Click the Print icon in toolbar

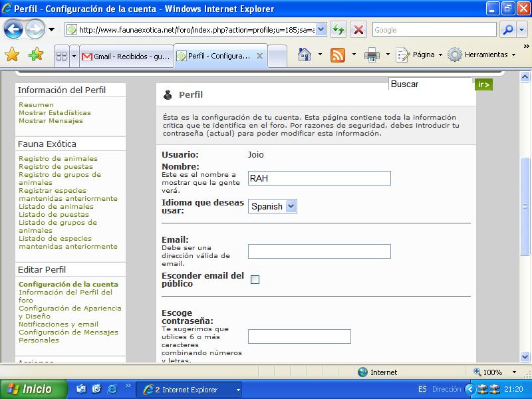[372, 55]
